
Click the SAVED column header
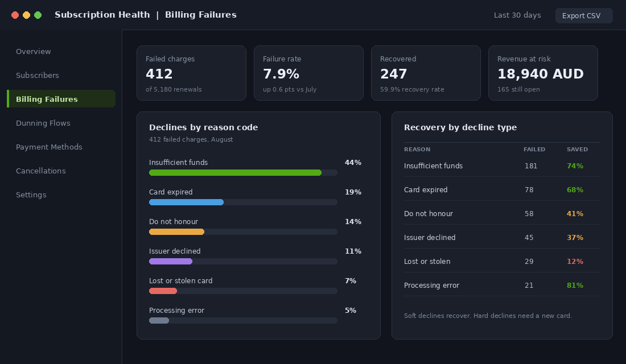(x=577, y=149)
